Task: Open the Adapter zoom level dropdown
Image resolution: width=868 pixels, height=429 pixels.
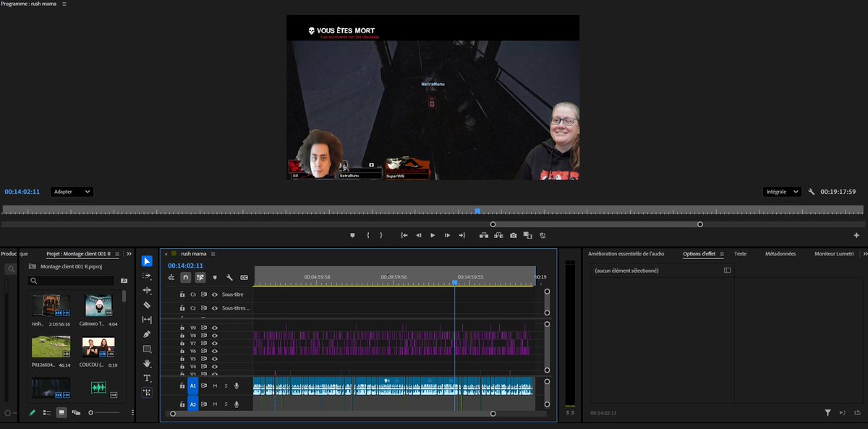Action: [x=72, y=192]
